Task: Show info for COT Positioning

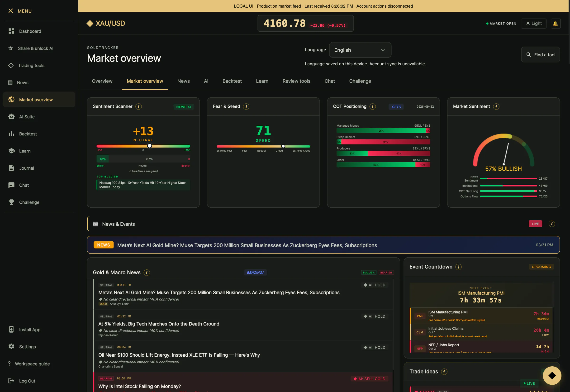Action: tap(373, 107)
